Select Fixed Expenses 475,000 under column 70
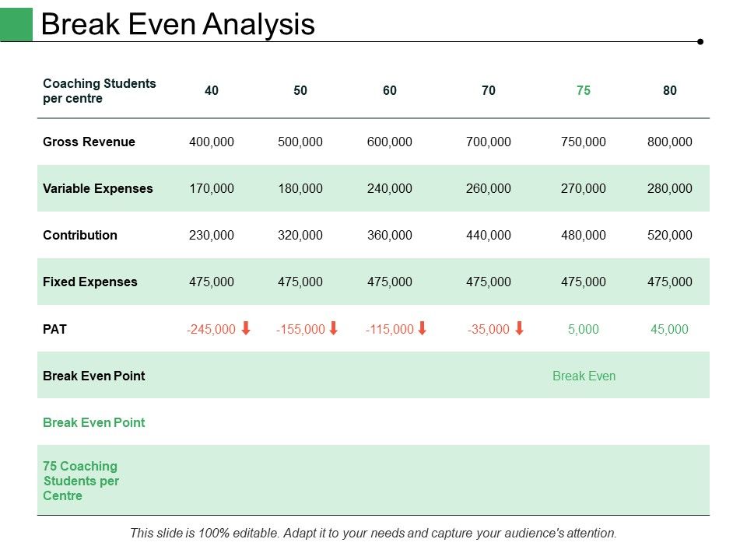 coord(489,282)
